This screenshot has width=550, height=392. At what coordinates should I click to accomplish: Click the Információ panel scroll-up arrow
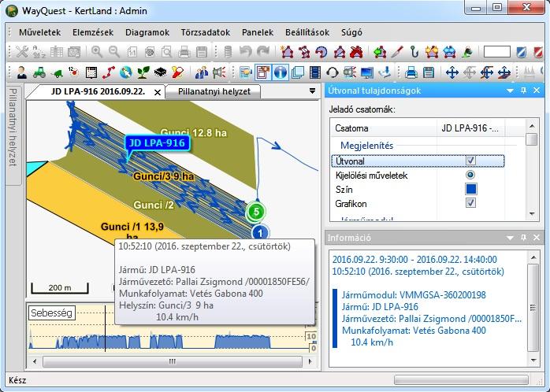click(533, 257)
